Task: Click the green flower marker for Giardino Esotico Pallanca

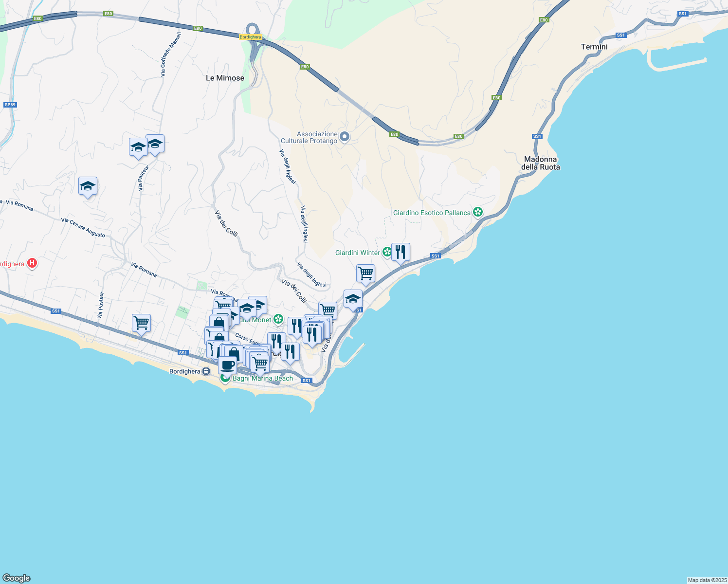Action: pos(478,212)
